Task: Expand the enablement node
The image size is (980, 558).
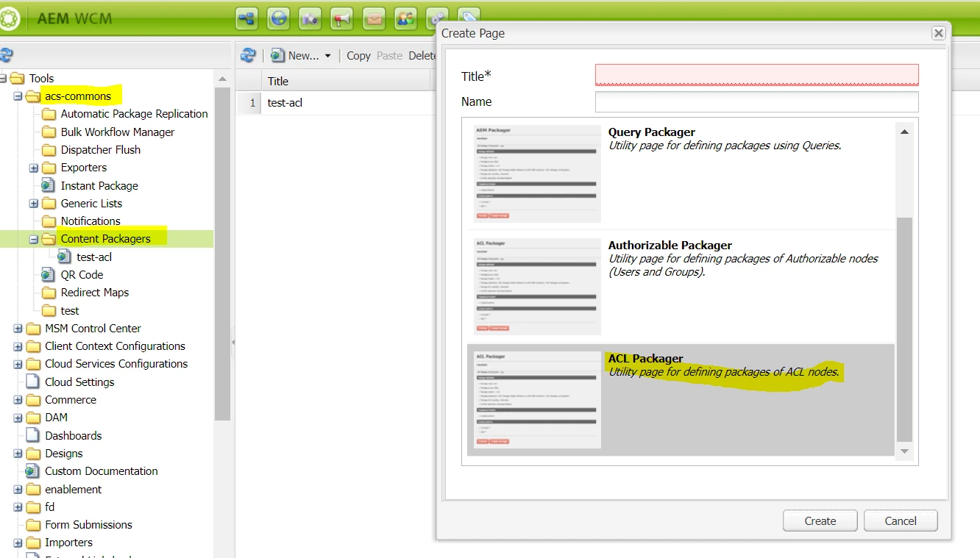Action: click(18, 490)
